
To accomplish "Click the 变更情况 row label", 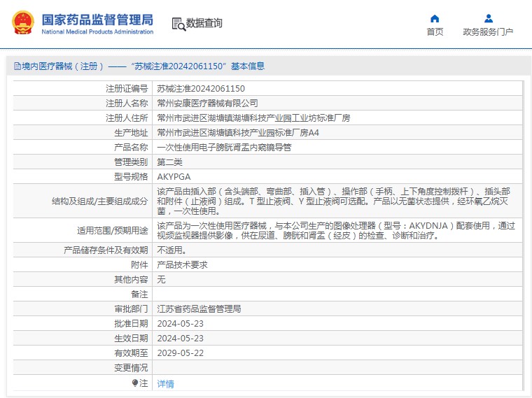I will click(131, 368).
